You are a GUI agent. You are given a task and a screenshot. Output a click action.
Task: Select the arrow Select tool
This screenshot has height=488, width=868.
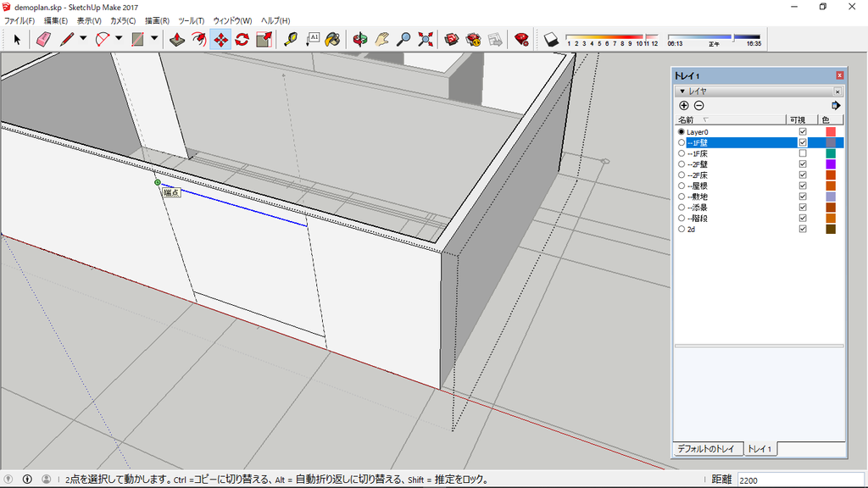[x=17, y=39]
